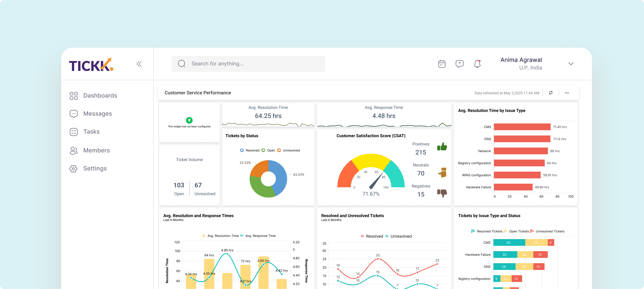The height and width of the screenshot is (289, 644).
Task: Click the 4.48 hrs response value
Action: coord(384,116)
